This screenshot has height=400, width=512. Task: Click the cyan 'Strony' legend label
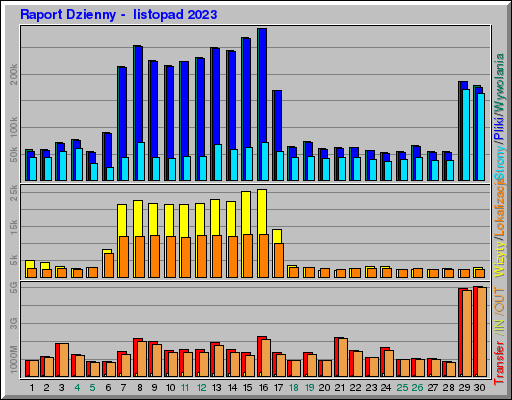point(500,163)
